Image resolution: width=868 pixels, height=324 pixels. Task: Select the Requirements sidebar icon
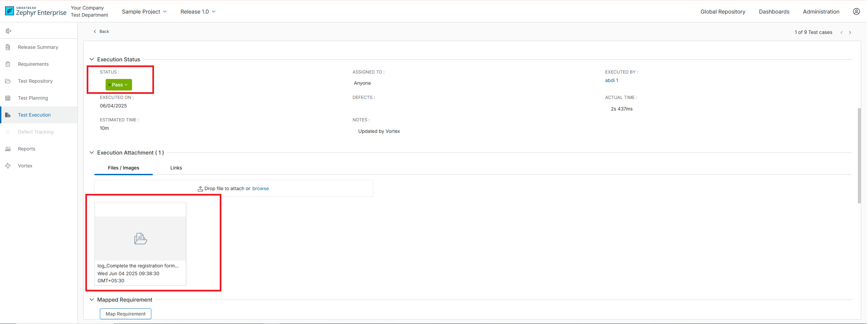point(8,64)
